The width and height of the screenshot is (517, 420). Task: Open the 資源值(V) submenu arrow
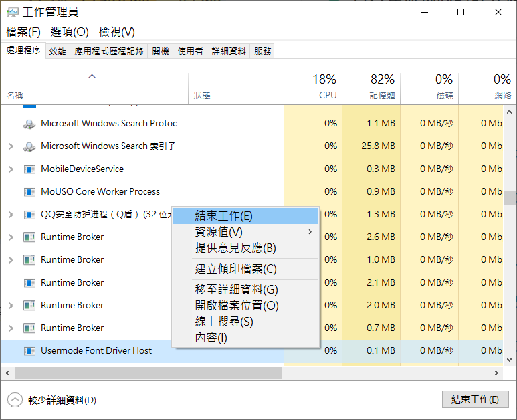tap(310, 232)
